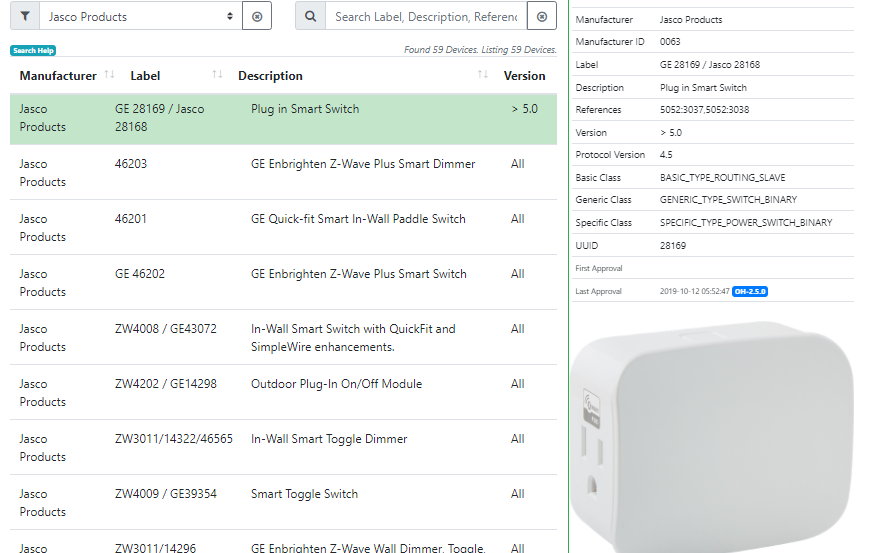The image size is (886, 553).
Task: Clear the search text field
Action: [x=542, y=17]
